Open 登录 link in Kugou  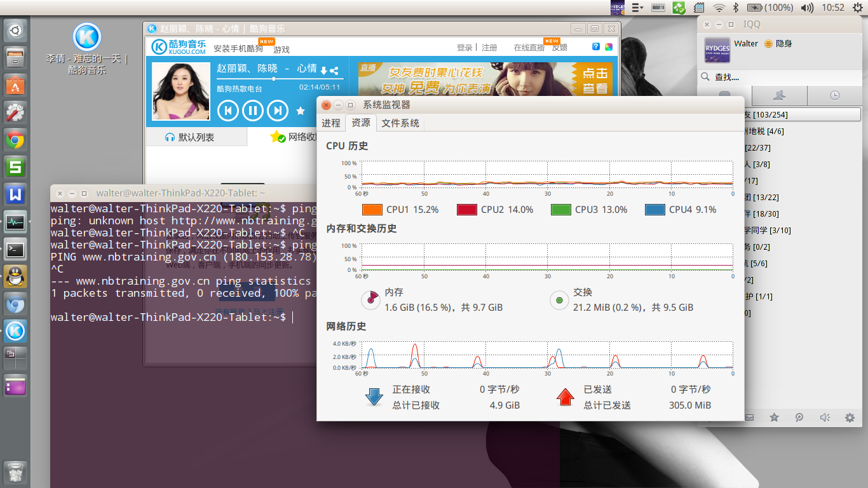coord(465,48)
